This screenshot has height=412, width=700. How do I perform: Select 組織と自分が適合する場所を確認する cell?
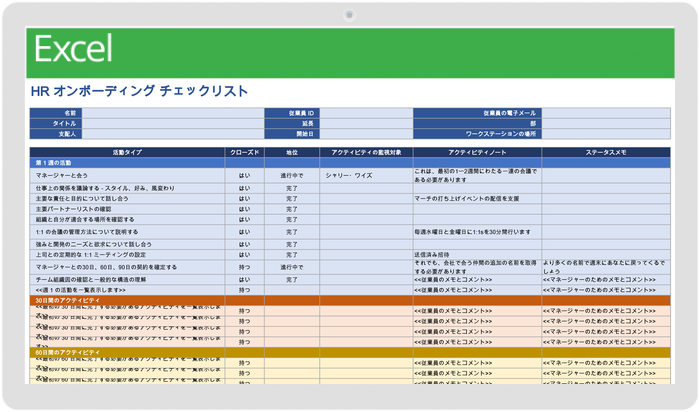pos(127,219)
